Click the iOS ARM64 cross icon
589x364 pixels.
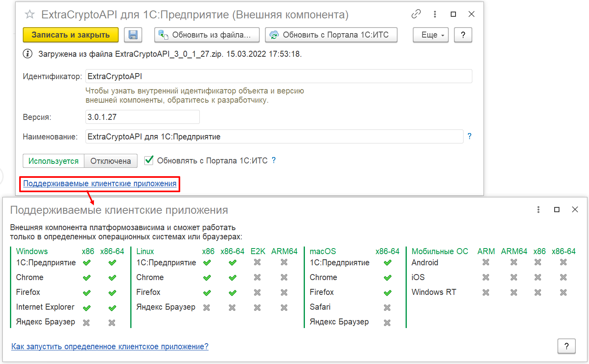coord(514,277)
